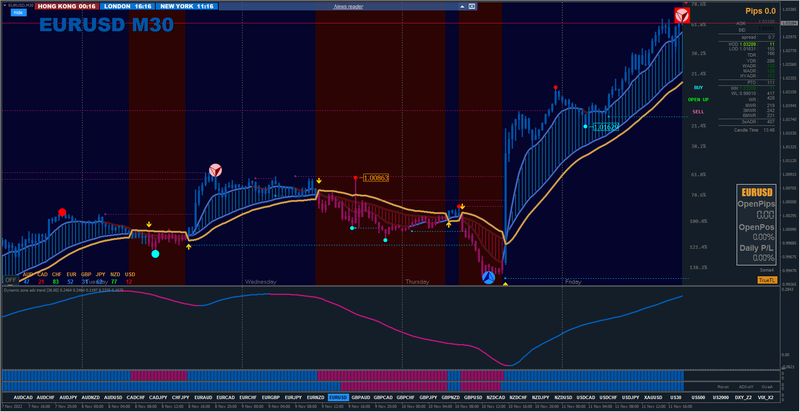Switch chart to GBPJPY symbol

pyautogui.click(x=428, y=397)
